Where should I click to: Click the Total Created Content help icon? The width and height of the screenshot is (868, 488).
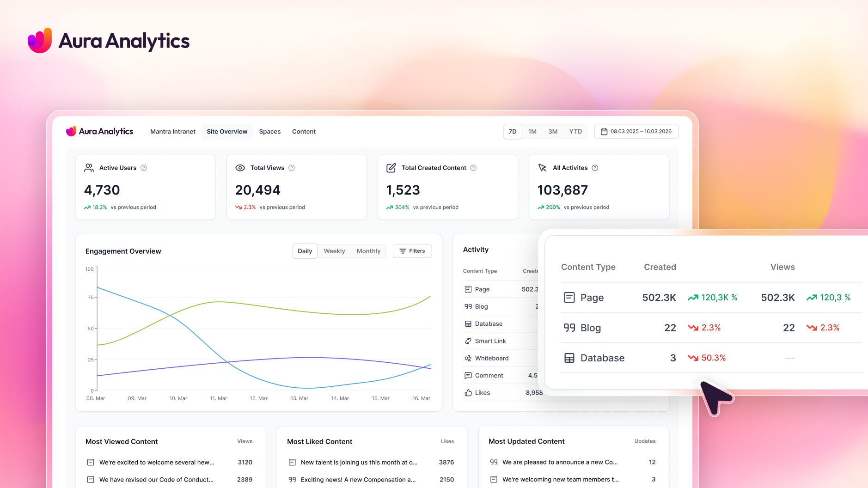473,168
